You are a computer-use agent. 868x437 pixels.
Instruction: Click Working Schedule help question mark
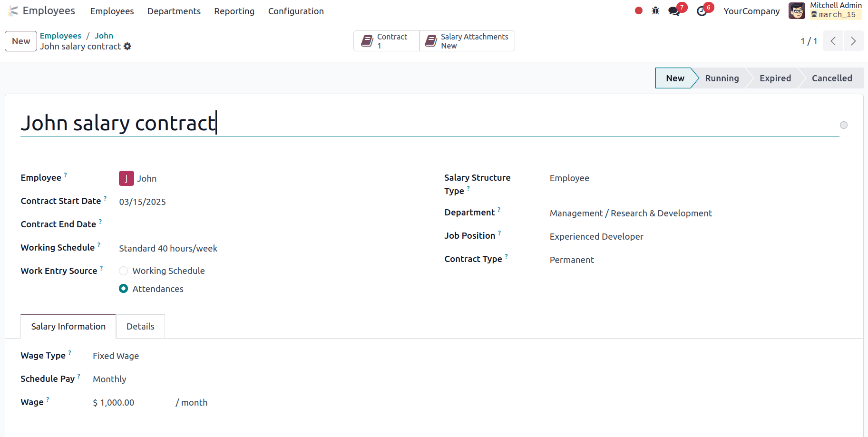point(99,245)
